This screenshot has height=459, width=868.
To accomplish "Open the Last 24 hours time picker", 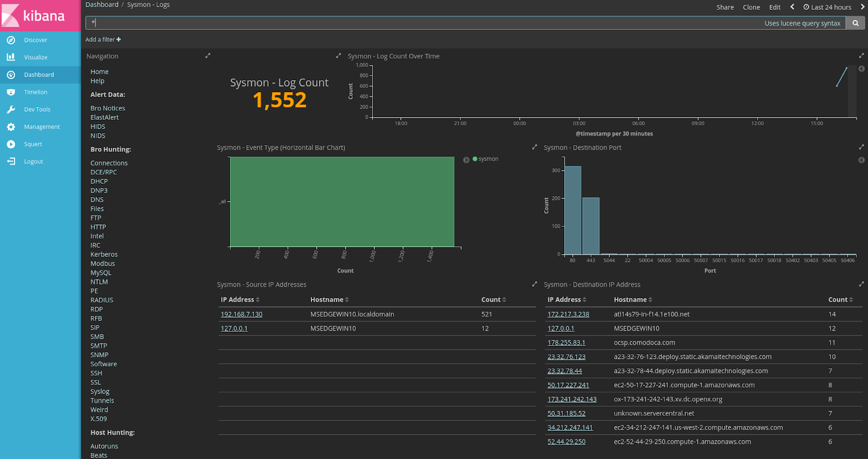I will 827,7.
